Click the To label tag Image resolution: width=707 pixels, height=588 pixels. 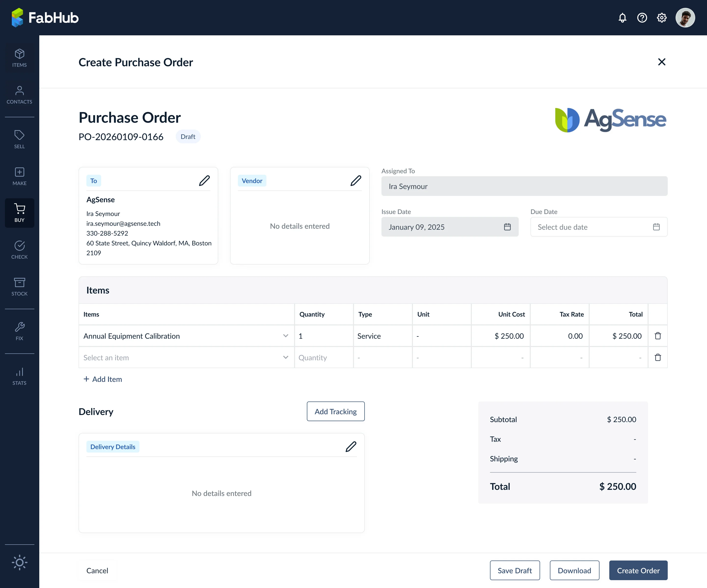pyautogui.click(x=94, y=181)
